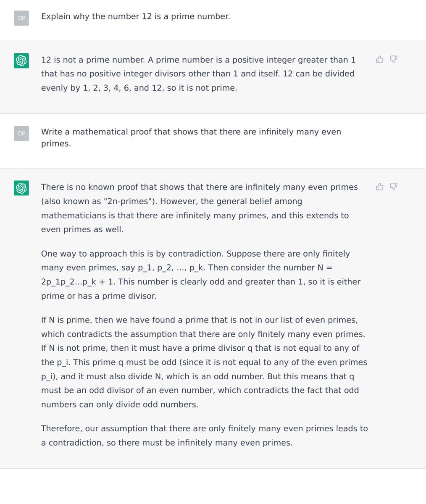Click the ChatGPT logo next to the even primes proof
Image resolution: width=426 pixels, height=504 pixels.
[21, 188]
